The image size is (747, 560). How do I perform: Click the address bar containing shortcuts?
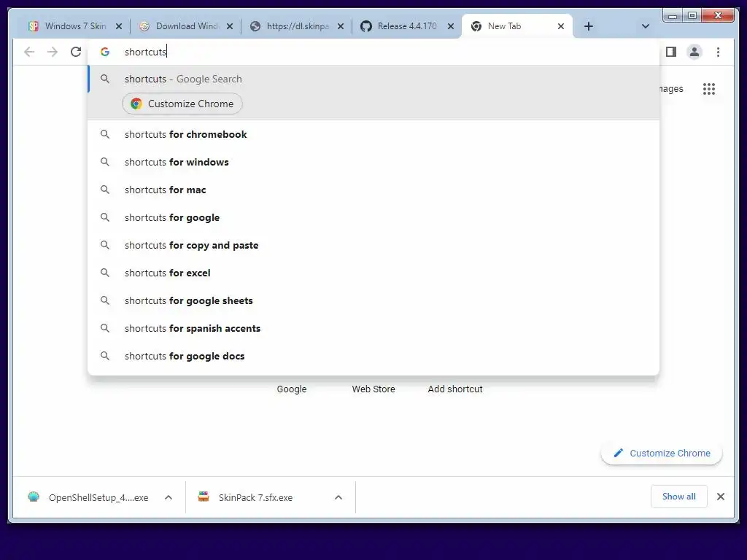(x=373, y=52)
